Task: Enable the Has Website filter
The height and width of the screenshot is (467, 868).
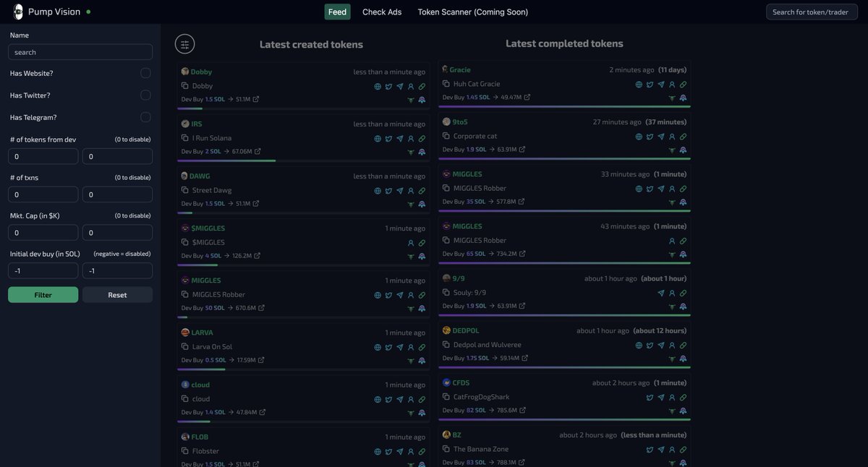Action: click(145, 73)
